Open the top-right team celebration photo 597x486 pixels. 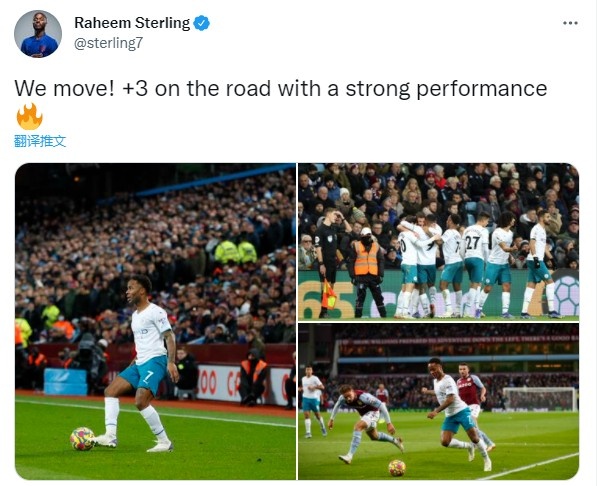tap(439, 241)
